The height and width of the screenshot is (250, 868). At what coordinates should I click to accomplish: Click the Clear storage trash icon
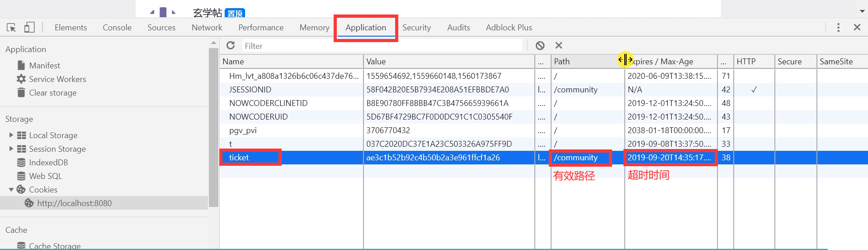21,92
